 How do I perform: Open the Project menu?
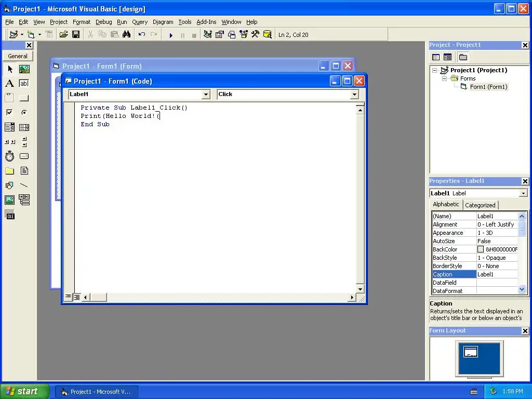59,22
